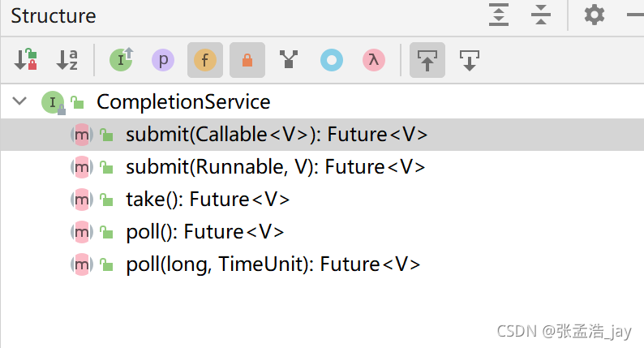Collapse the CompletionService tree node
The image size is (644, 348).
pyautogui.click(x=19, y=101)
